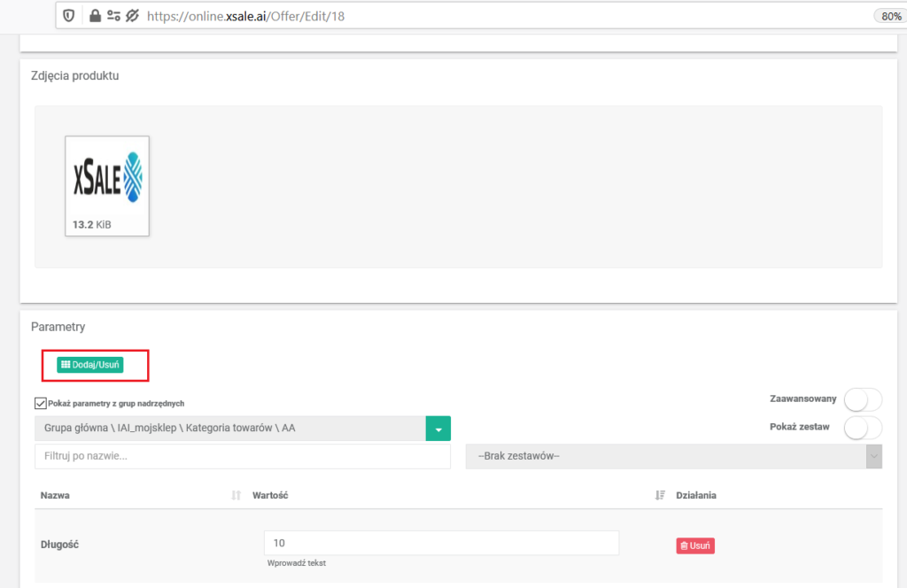Screen dimensions: 907x588
Task: Uncheck Pokaż parametry z grup nadrzędnych
Action: 40,403
